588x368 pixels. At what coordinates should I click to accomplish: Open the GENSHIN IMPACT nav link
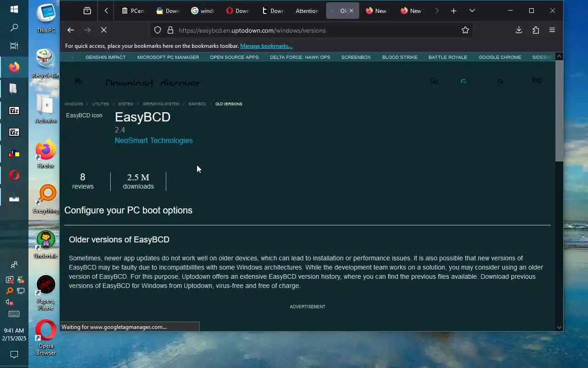(106, 57)
